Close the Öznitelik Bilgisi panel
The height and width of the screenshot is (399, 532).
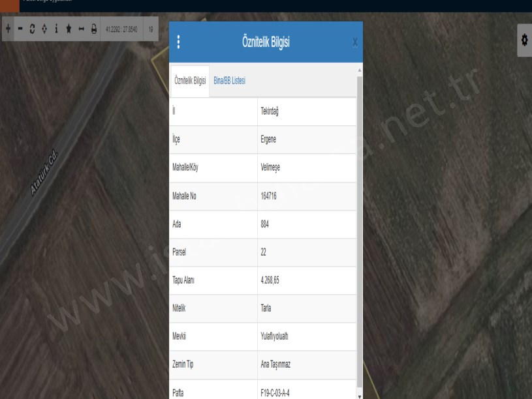point(354,43)
